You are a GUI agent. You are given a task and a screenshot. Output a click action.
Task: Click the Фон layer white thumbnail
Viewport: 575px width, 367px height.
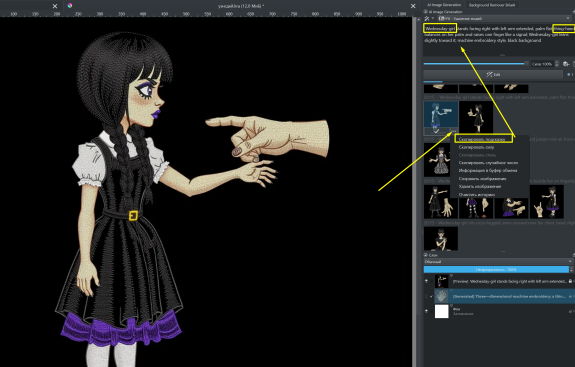442,311
